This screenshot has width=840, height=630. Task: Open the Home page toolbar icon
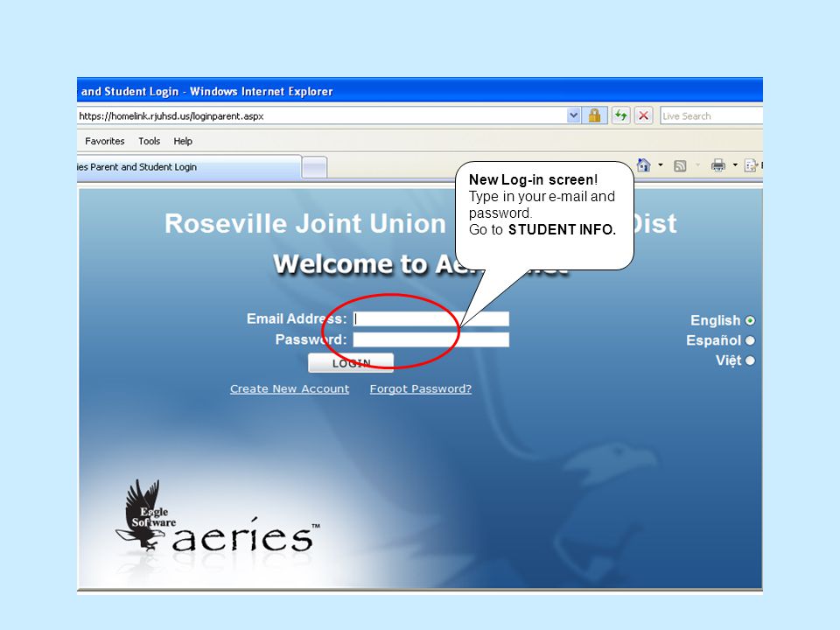click(644, 165)
